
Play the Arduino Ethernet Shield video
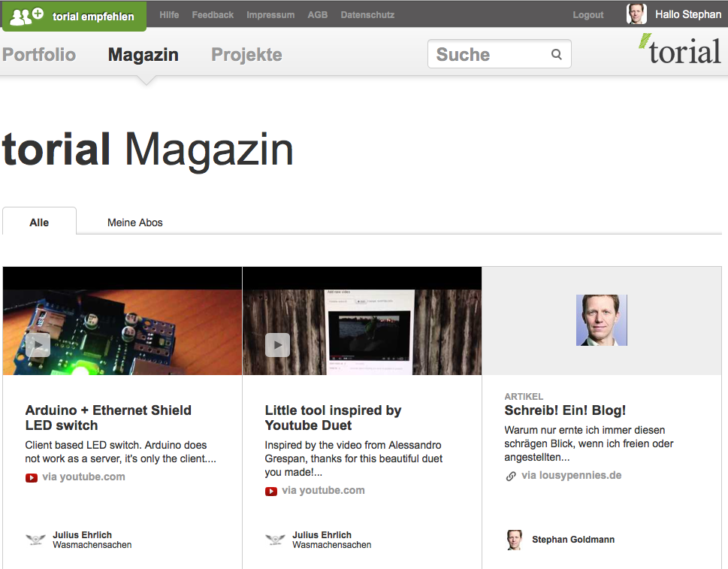click(x=38, y=345)
